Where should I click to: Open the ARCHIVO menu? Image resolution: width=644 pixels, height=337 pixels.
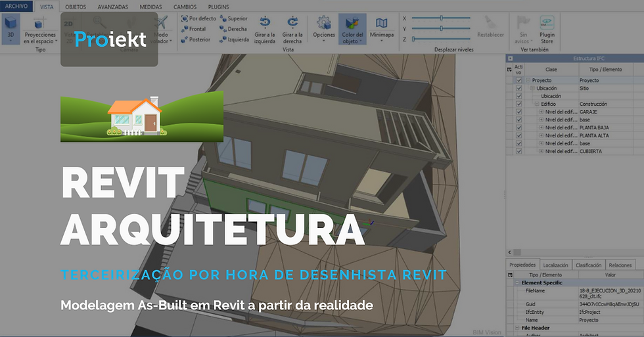[x=16, y=6]
